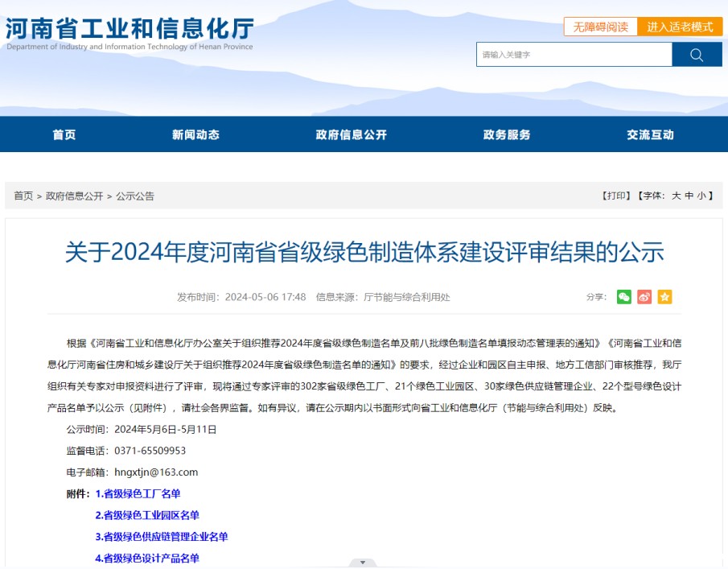Screen dimensions: 728x569
Task: Open the 交流互动 navigation menu
Action: click(651, 134)
